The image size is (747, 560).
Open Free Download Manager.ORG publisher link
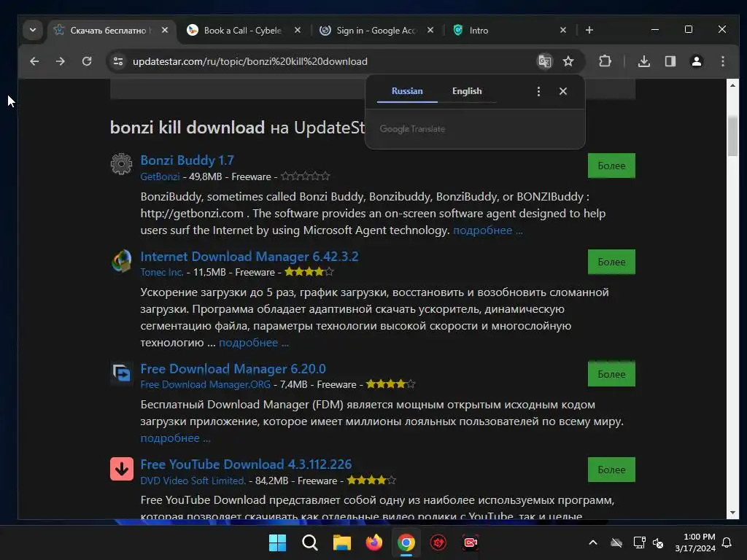point(205,385)
